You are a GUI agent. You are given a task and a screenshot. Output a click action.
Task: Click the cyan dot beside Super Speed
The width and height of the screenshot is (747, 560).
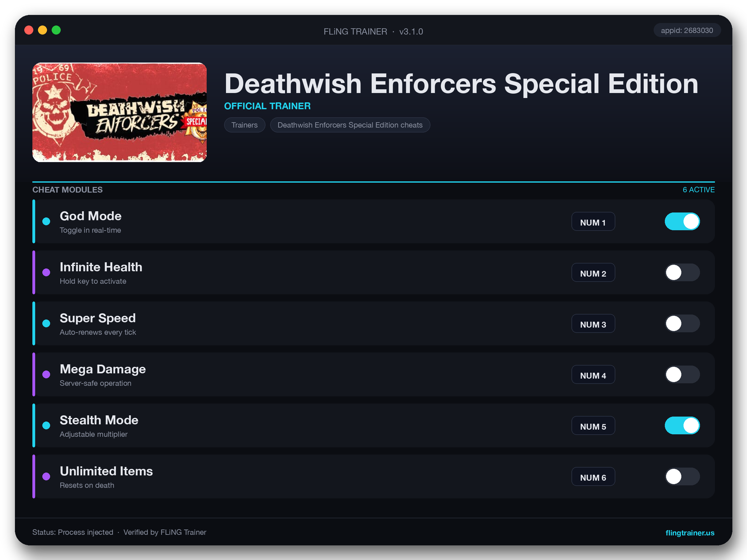(x=46, y=323)
